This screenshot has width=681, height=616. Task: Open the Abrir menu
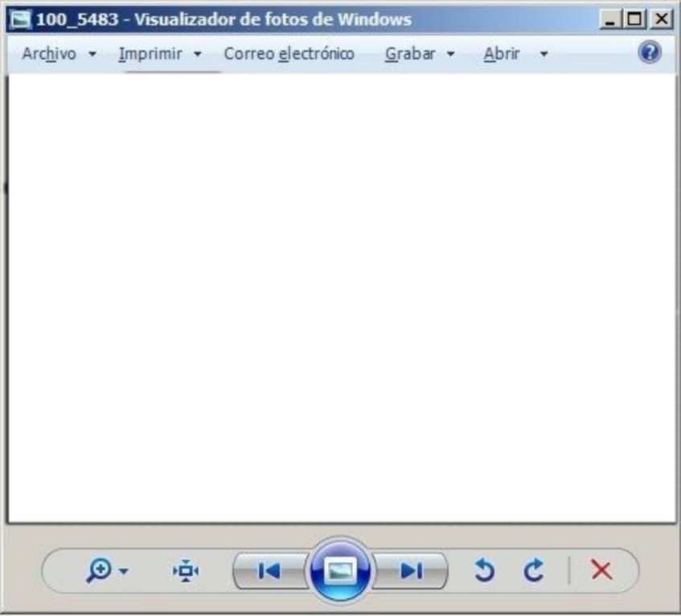502,54
